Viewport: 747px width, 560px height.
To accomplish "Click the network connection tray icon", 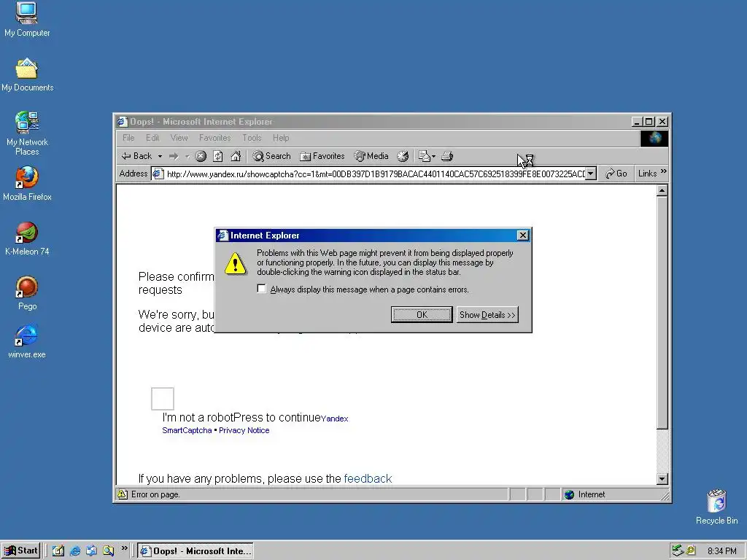I will point(678,551).
